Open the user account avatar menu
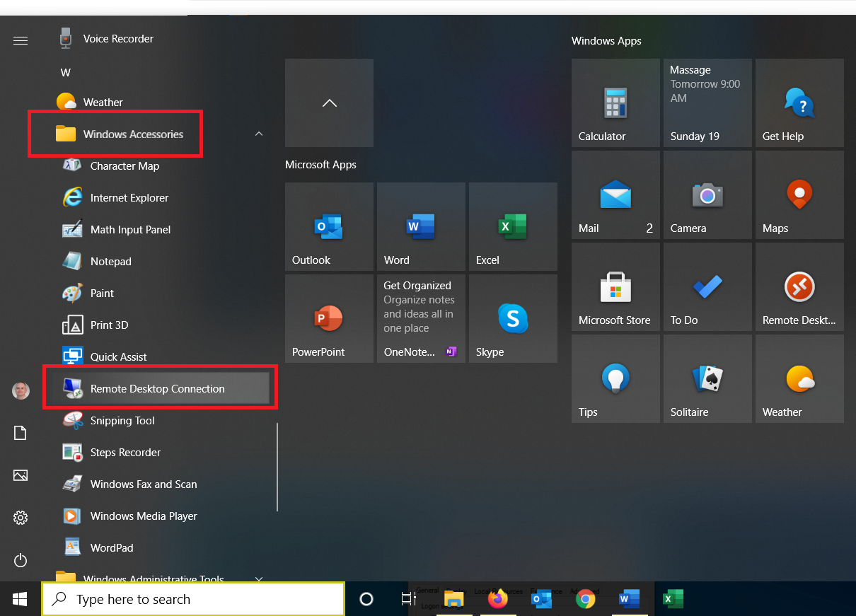This screenshot has width=856, height=616. point(21,390)
